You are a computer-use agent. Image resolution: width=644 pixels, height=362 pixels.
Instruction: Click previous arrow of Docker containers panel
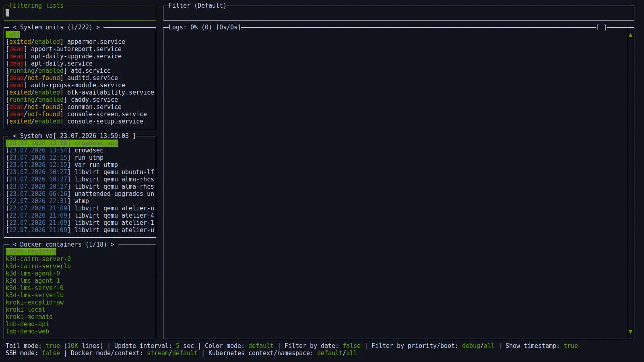(x=14, y=245)
